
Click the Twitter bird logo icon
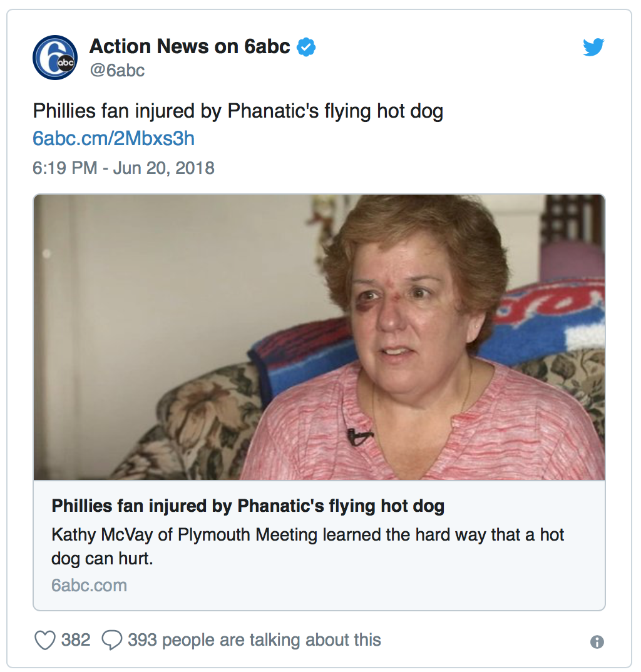point(593,47)
